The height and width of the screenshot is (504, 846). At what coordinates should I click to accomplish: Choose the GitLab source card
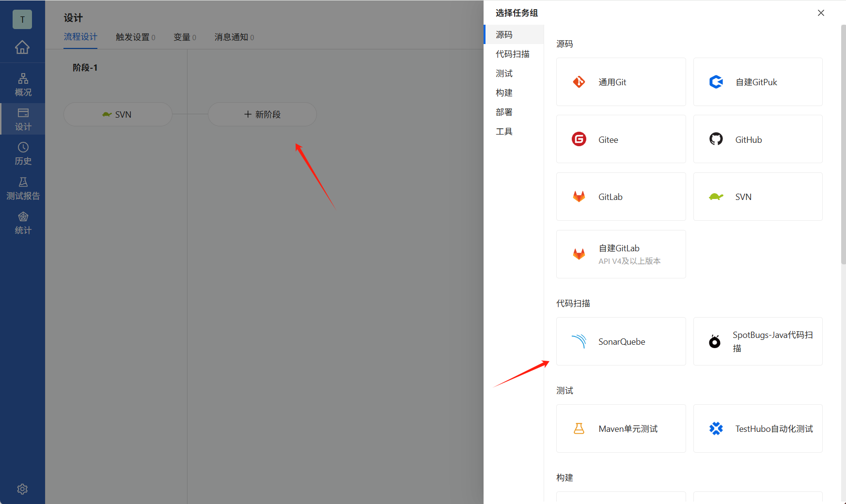[621, 197]
